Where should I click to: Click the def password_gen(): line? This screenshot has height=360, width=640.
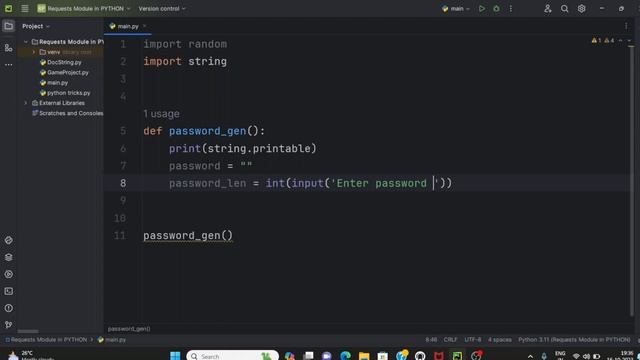pyautogui.click(x=204, y=131)
